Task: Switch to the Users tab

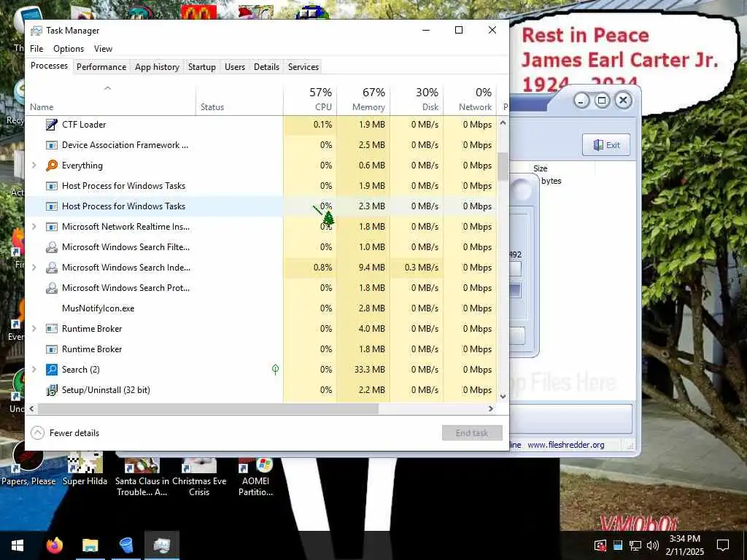Action: 235,67
